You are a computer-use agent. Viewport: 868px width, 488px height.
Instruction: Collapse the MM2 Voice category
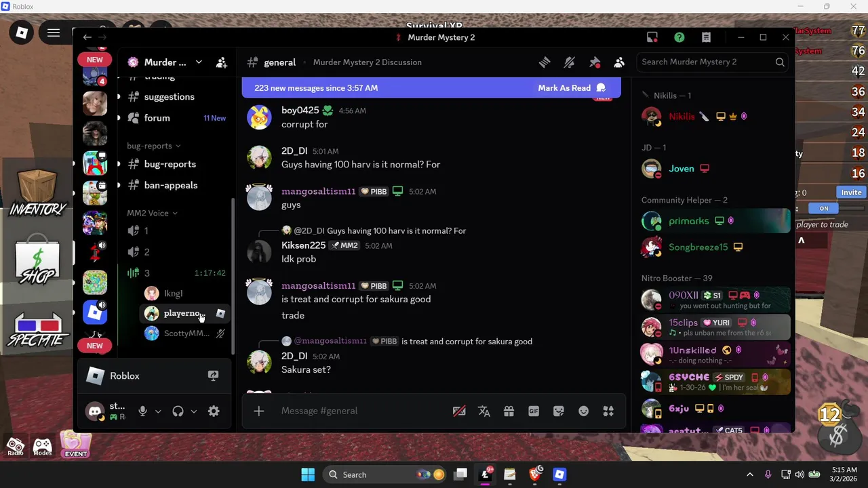pos(152,213)
